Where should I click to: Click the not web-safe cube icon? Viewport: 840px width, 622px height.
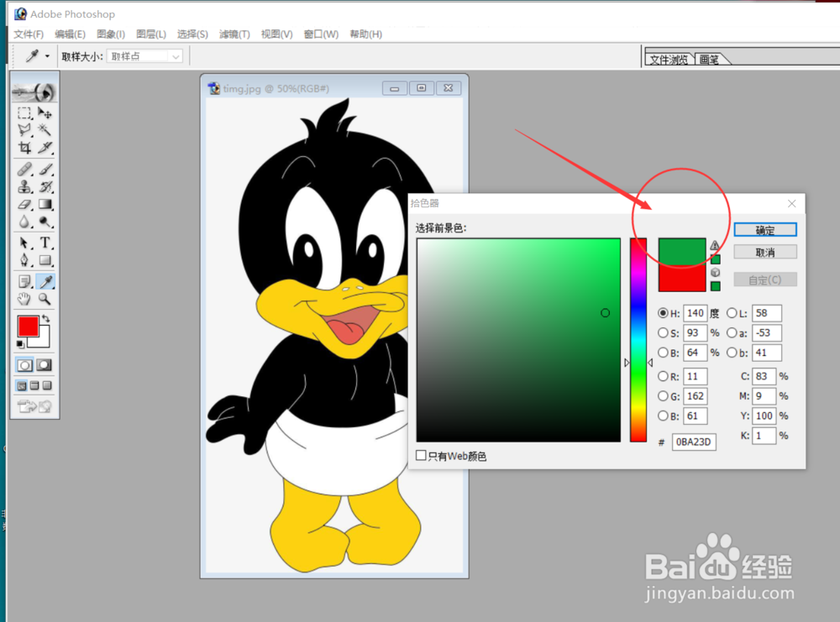pos(715,273)
